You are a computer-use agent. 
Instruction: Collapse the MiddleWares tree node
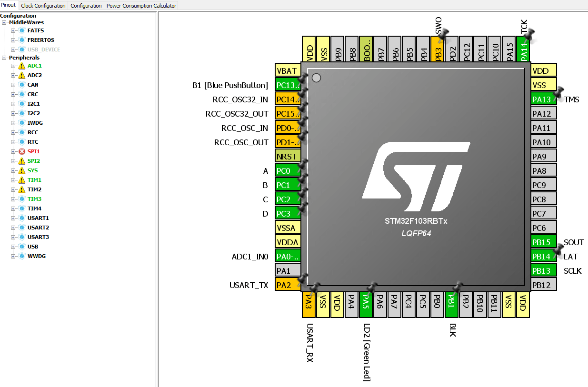click(x=5, y=22)
